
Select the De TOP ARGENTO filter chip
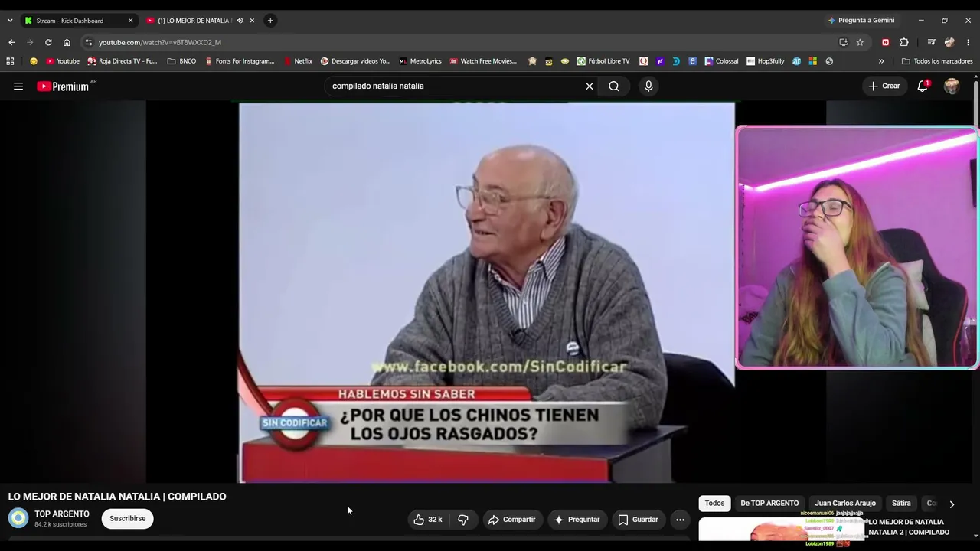coord(769,504)
